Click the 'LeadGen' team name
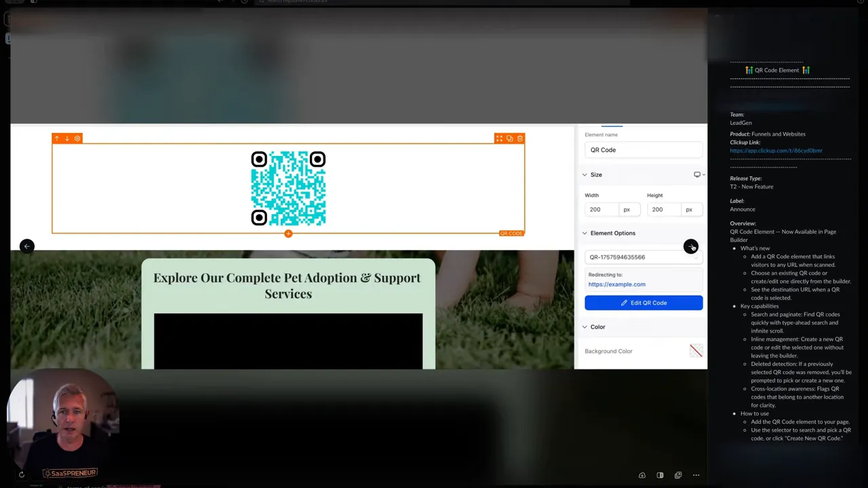The width and height of the screenshot is (868, 488). pos(741,123)
